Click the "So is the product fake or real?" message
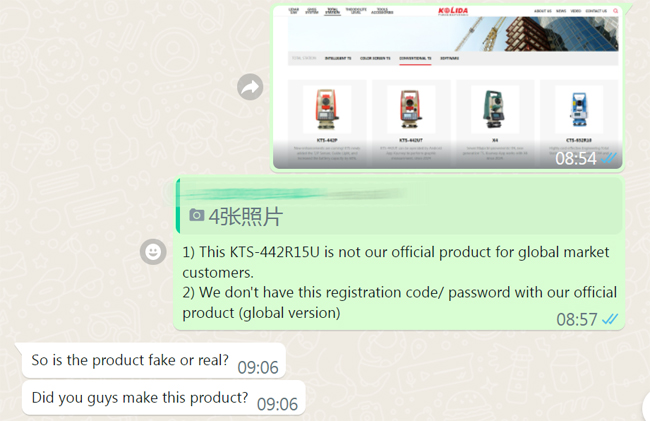Viewport: 650px width, 421px height. coord(130,360)
